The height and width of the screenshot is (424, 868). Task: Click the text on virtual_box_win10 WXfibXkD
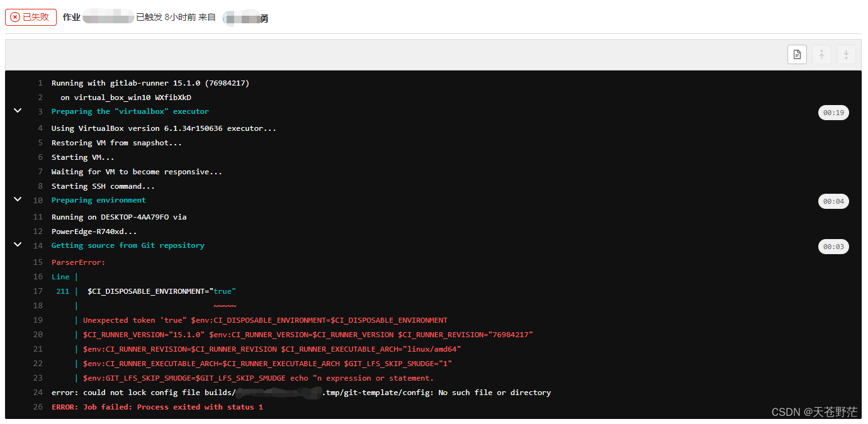[x=126, y=98]
